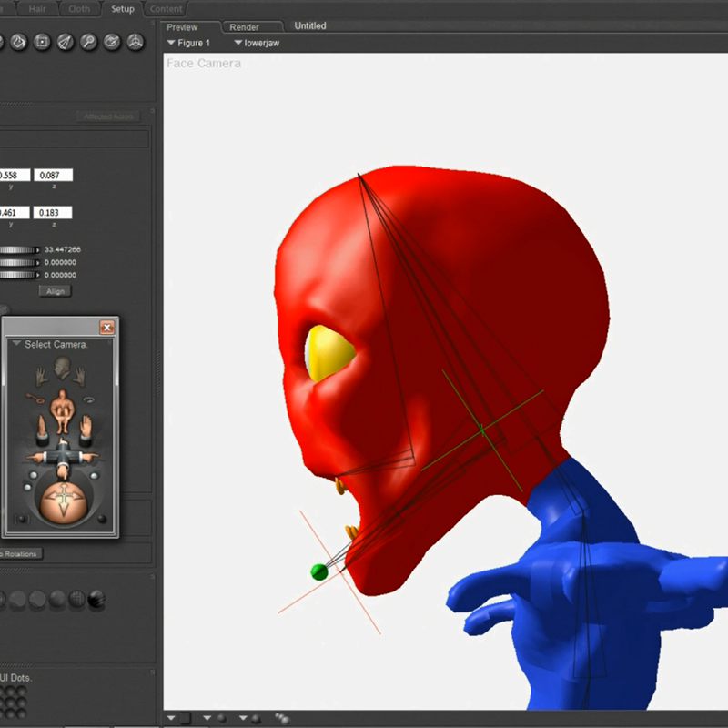Choose the Texture Shaded display sphere
728x728 pixels.
click(x=96, y=600)
